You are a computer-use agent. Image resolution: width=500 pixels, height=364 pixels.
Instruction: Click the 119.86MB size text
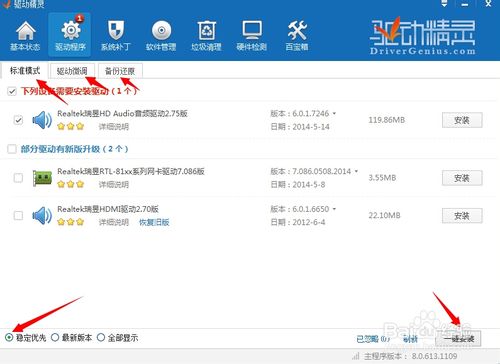(387, 120)
